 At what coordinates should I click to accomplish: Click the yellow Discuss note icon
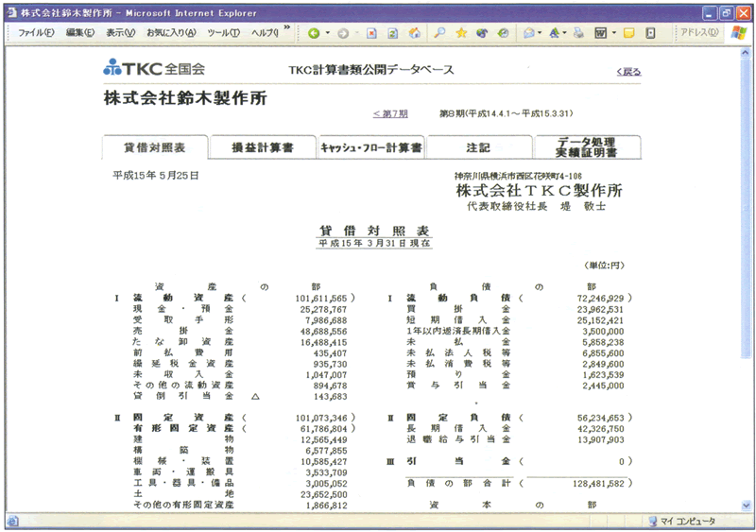[628, 33]
